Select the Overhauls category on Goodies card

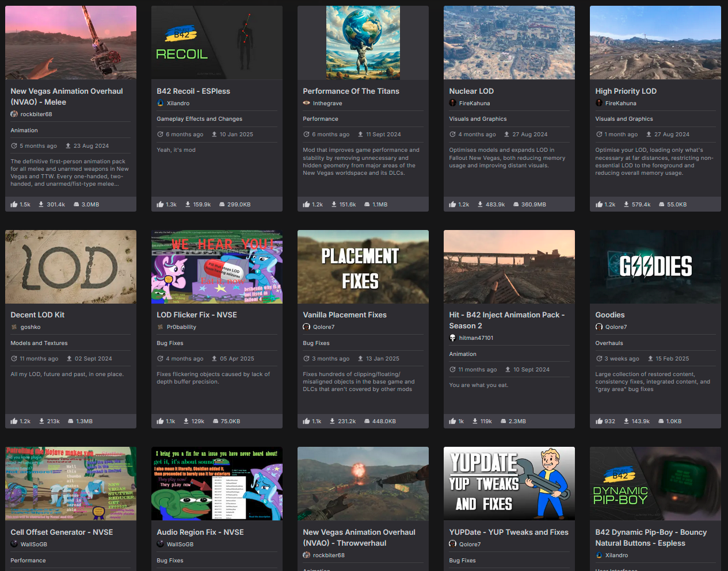pos(609,343)
